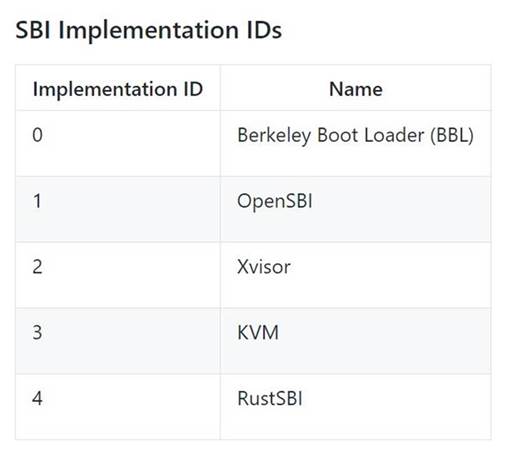This screenshot has height=456, width=508.
Task: Select the Berkeley Boot Loader (BBL) cell
Action: point(356,143)
